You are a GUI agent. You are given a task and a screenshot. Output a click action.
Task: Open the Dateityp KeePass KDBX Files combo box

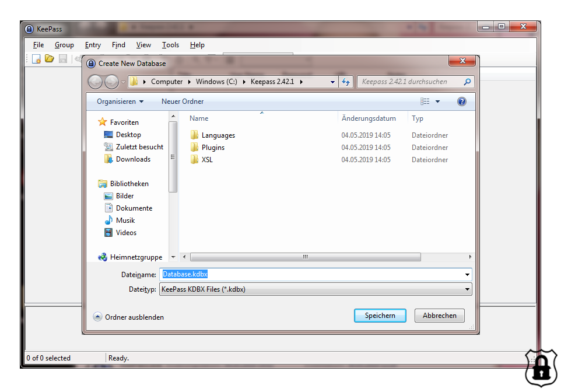[315, 289]
